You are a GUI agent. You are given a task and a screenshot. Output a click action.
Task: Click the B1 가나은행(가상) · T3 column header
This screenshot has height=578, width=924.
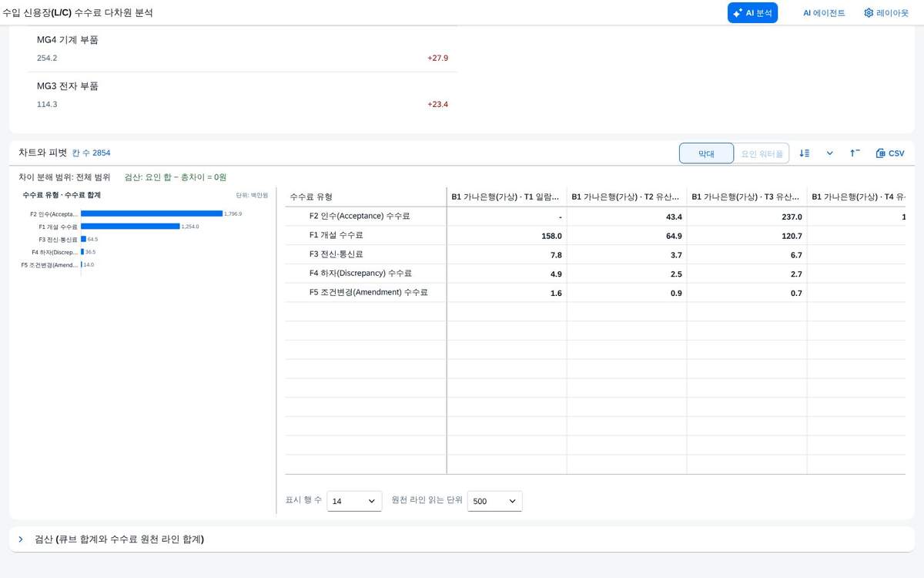pyautogui.click(x=747, y=197)
